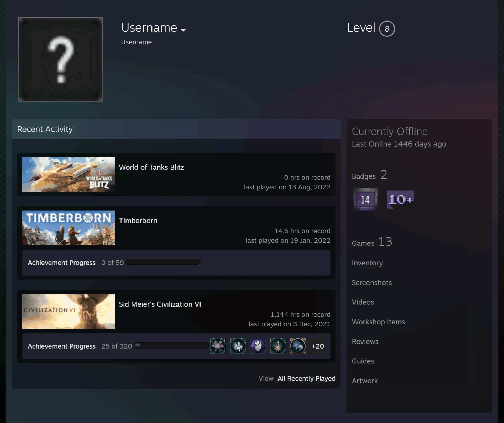Click Timberborn Achievement Progress label

click(x=62, y=263)
